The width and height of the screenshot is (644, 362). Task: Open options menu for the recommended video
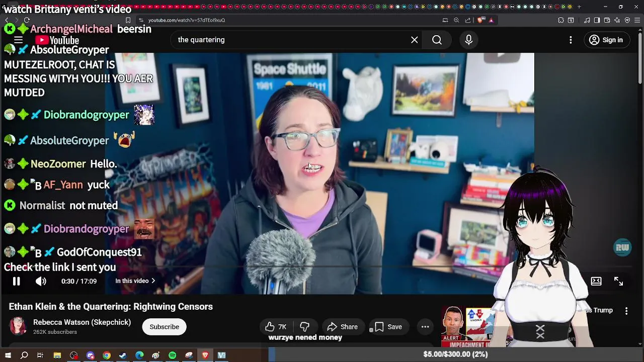click(x=626, y=311)
